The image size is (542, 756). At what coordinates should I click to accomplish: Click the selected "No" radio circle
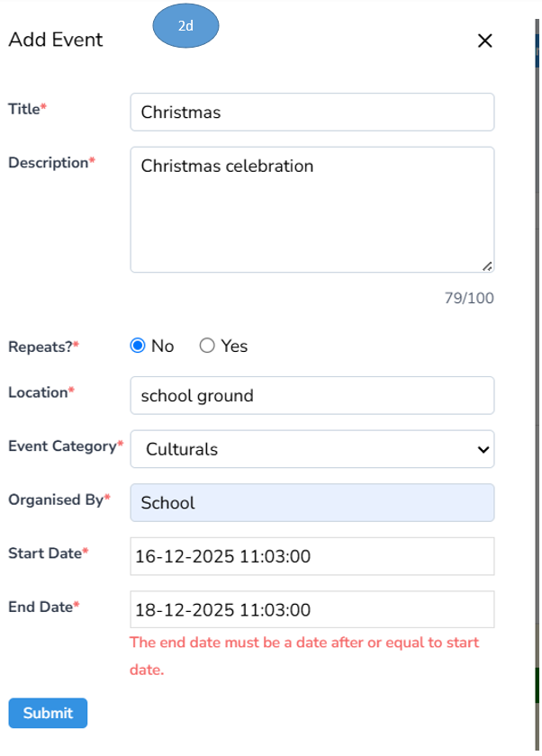click(138, 346)
